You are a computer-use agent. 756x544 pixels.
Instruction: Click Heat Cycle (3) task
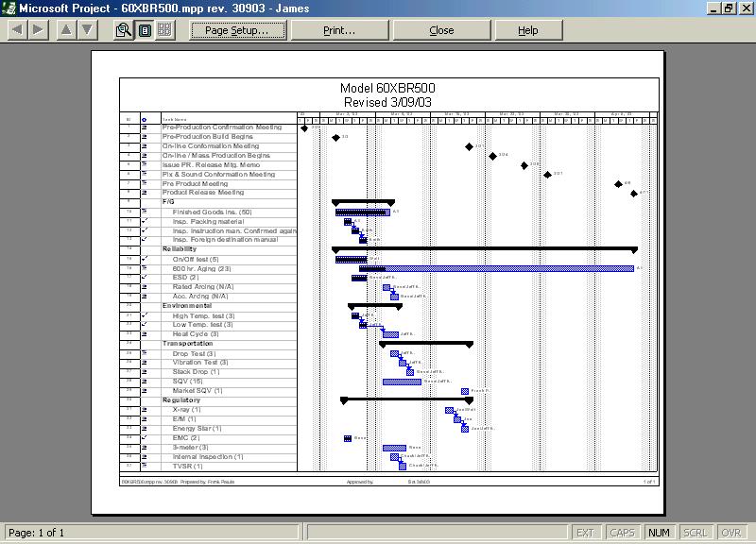click(x=196, y=334)
